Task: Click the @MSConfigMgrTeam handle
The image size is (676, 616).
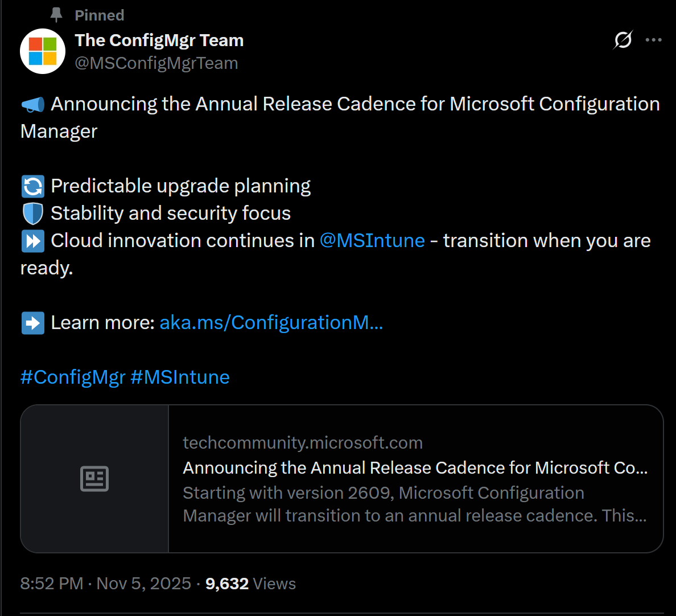Action: (x=156, y=63)
